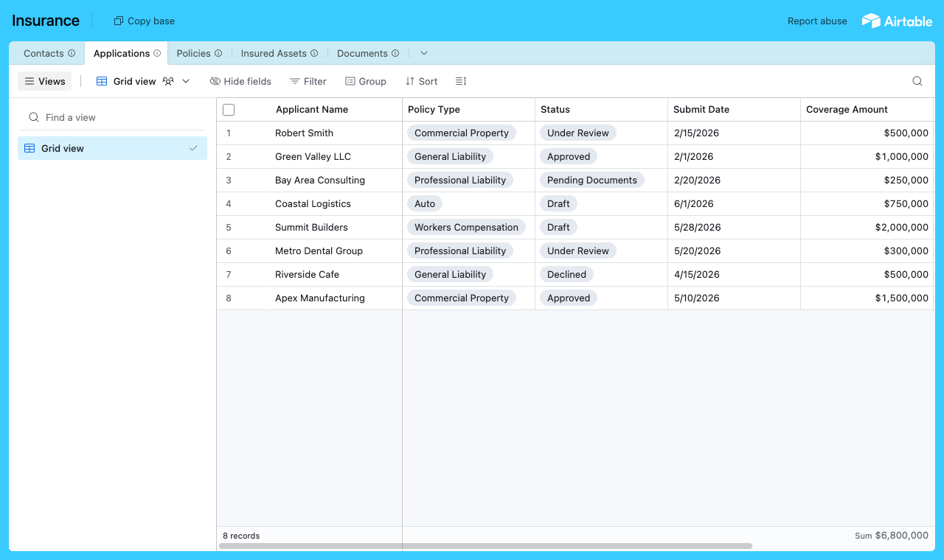The height and width of the screenshot is (560, 944).
Task: Click the Declined status tag
Action: point(566,274)
